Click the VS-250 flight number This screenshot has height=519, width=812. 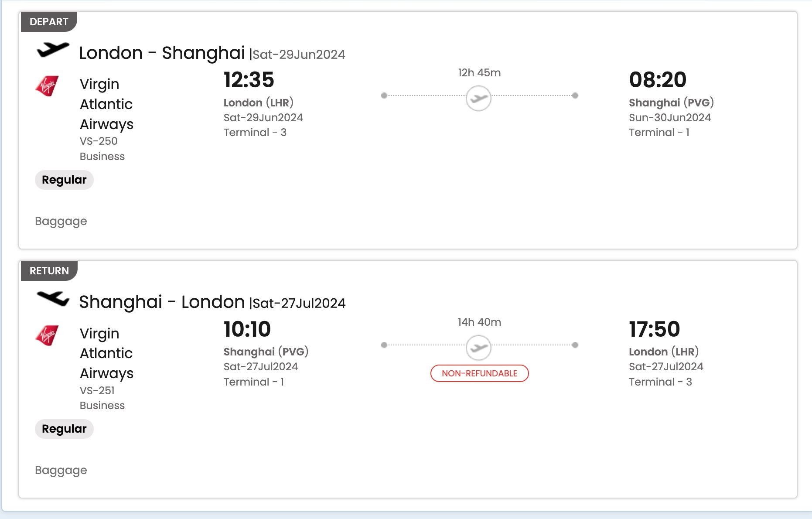pos(99,141)
